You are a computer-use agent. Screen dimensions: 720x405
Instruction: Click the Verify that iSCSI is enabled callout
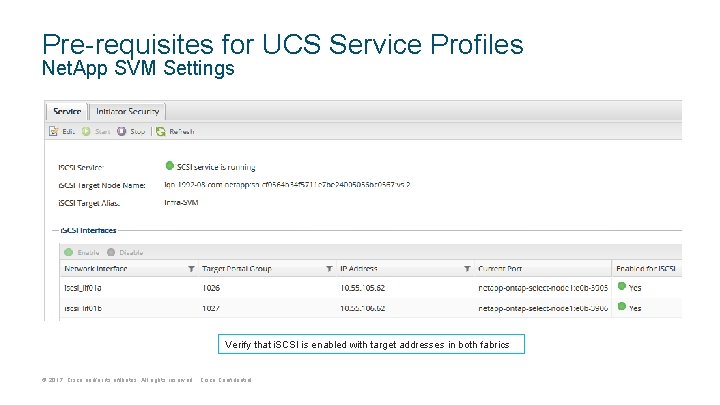pyautogui.click(x=367, y=345)
